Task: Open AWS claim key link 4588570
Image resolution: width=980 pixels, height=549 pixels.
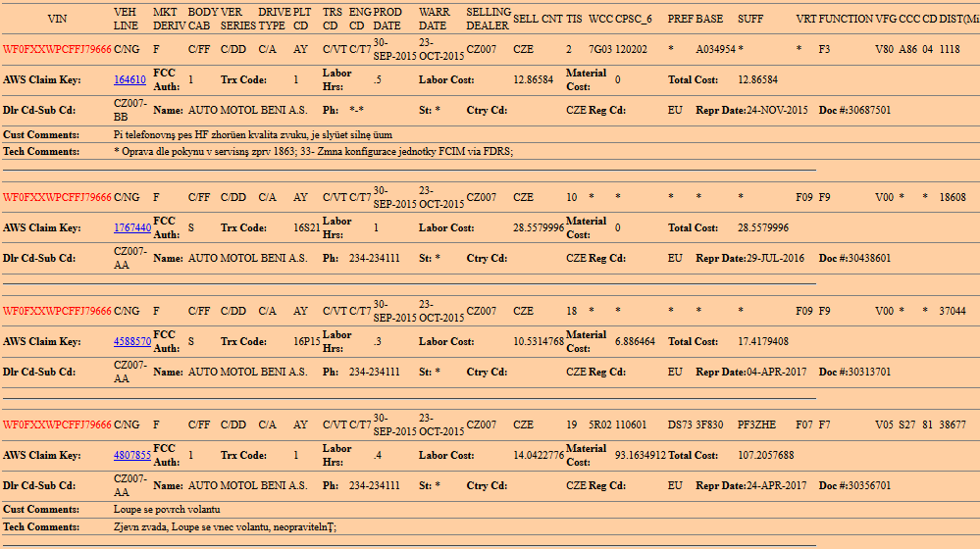Action: pyautogui.click(x=132, y=342)
